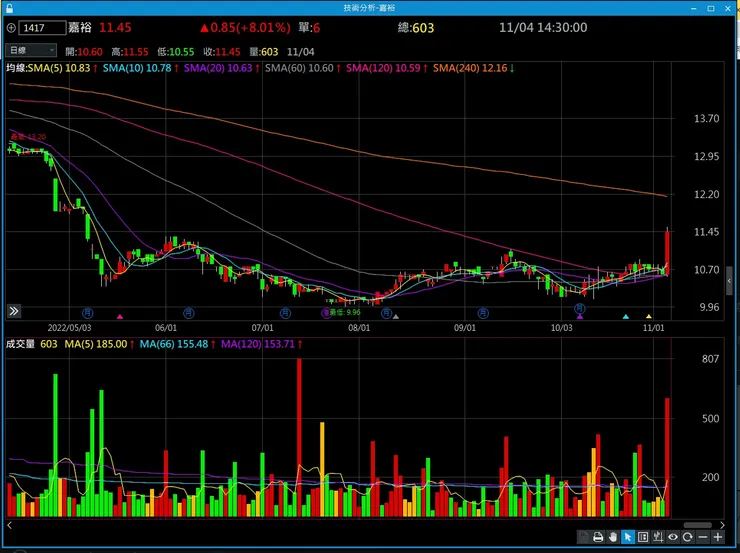
Task: Click the grayed-out document icon in bottom toolbar
Action: pyautogui.click(x=584, y=537)
